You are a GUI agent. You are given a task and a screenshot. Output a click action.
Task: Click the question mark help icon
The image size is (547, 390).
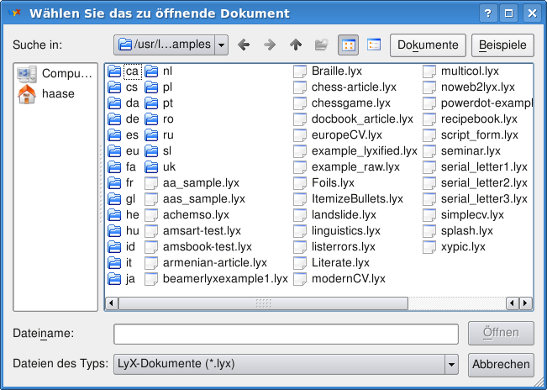pyautogui.click(x=488, y=14)
